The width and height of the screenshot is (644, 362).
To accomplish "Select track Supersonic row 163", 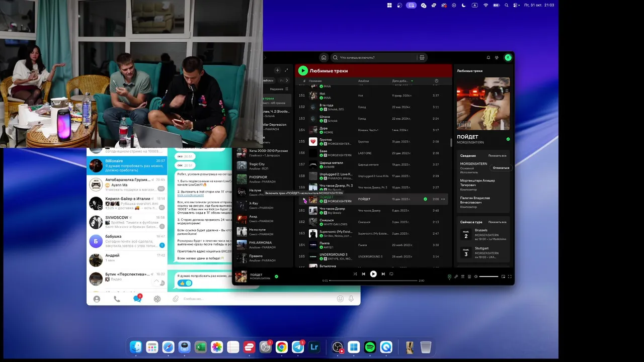I will [373, 233].
